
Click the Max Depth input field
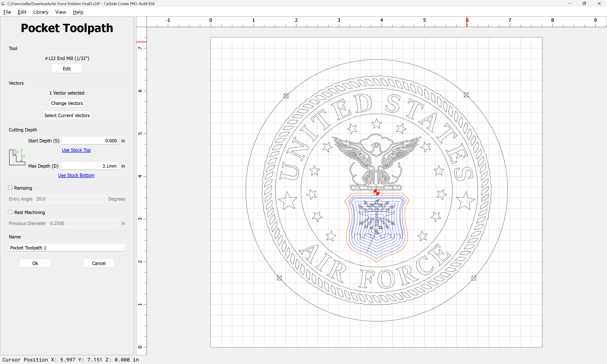(x=90, y=166)
